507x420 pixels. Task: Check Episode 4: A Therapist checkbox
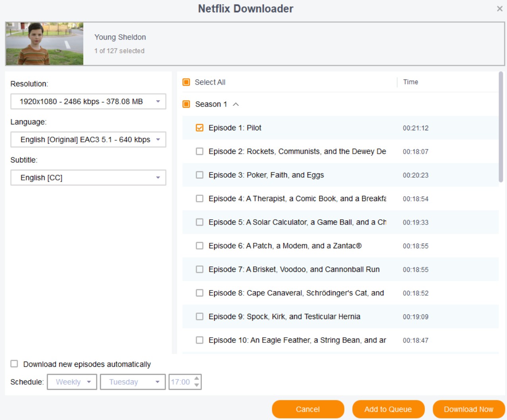(x=199, y=199)
